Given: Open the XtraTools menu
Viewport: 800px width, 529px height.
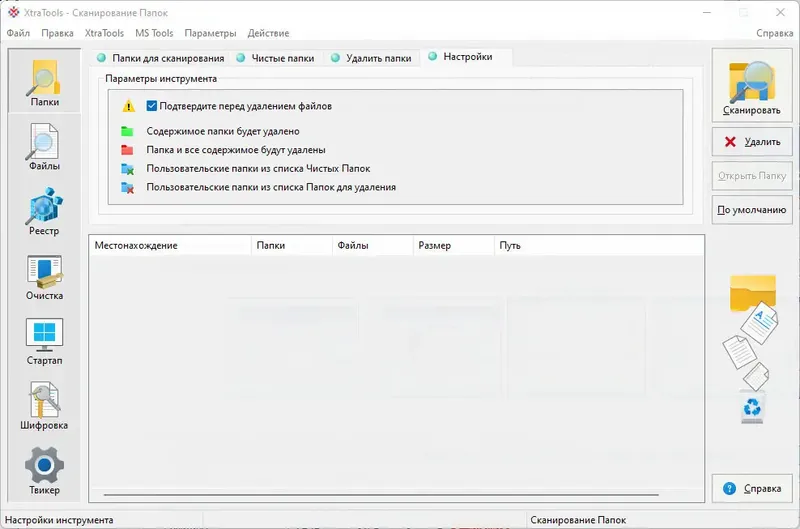Looking at the screenshot, I should click(104, 33).
